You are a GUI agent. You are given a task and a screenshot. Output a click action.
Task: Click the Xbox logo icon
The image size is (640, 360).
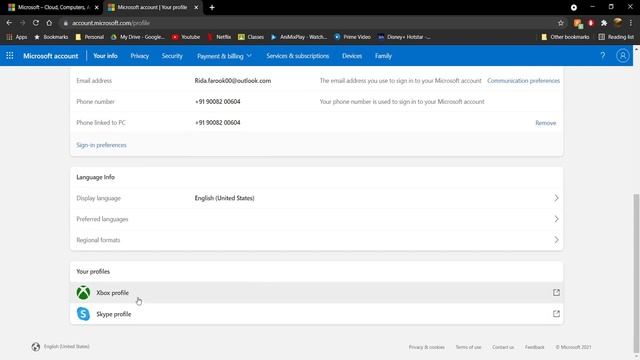point(83,293)
